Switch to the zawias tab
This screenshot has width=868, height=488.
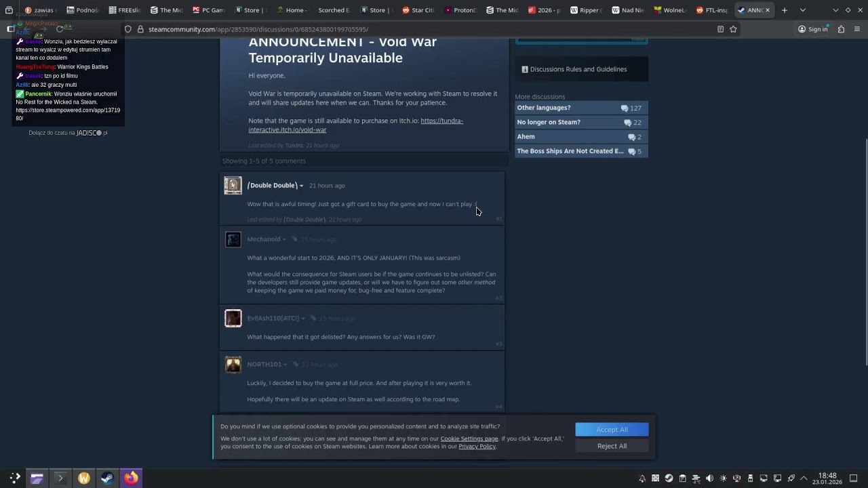click(39, 10)
